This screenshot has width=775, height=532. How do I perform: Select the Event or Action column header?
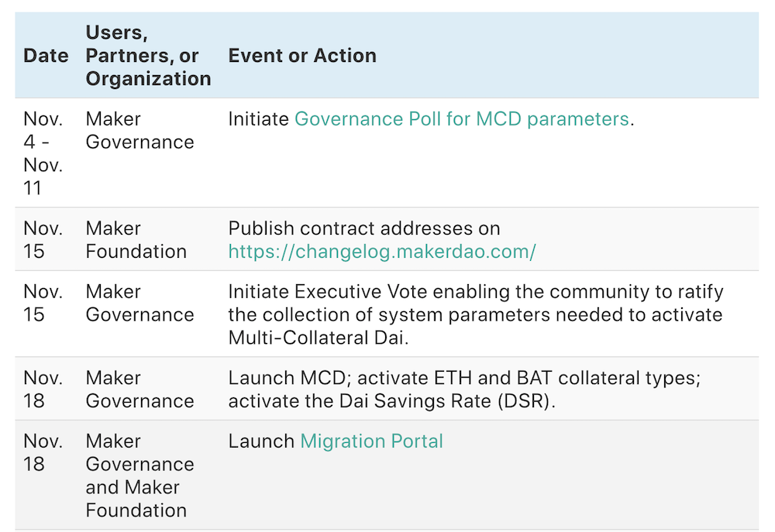coord(302,56)
